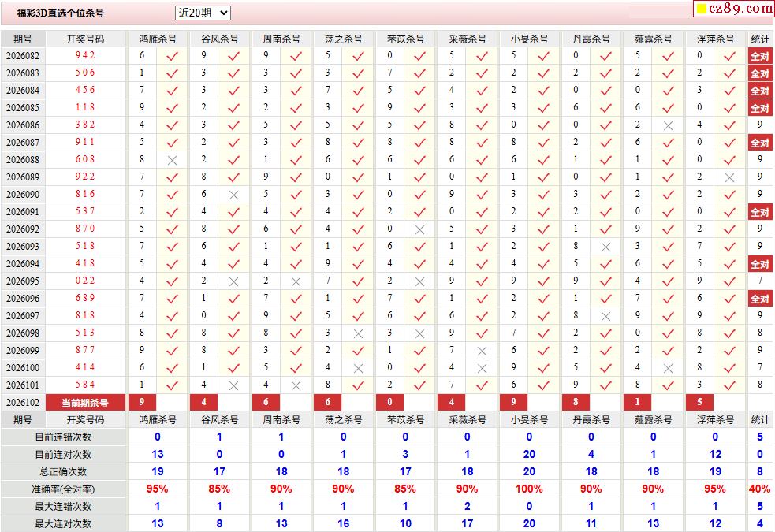Click the 100% accuracy value for 小旻杀号
775x532 pixels.
click(529, 489)
